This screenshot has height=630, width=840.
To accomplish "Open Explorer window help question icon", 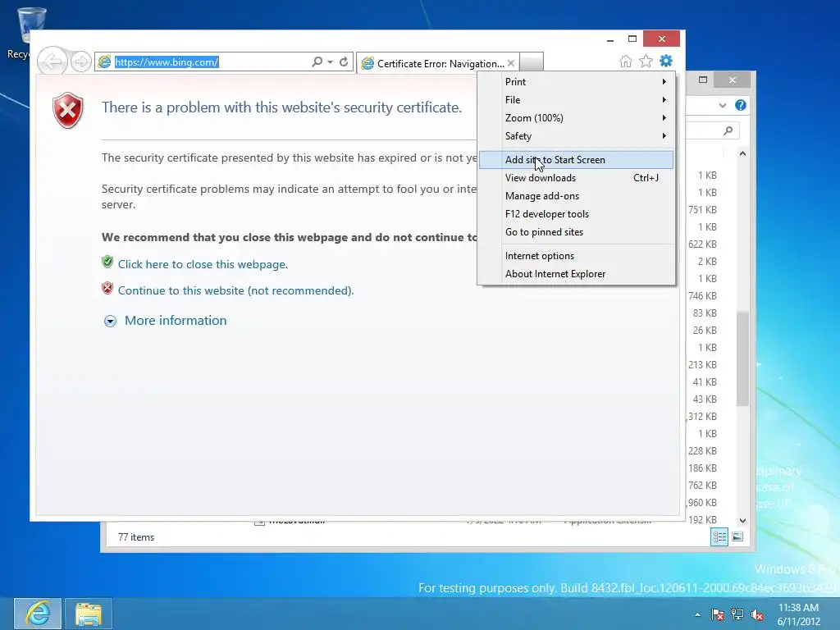I will (741, 105).
